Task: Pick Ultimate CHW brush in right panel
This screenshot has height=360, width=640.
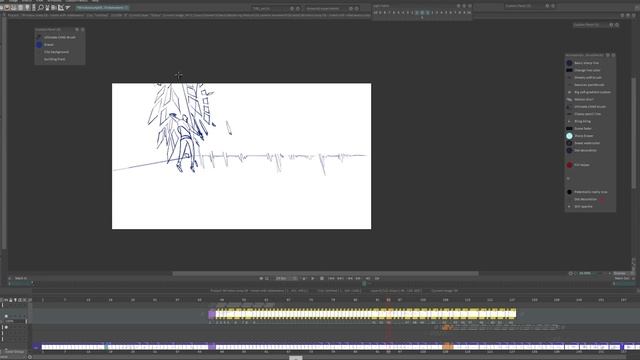Action: pos(590,107)
